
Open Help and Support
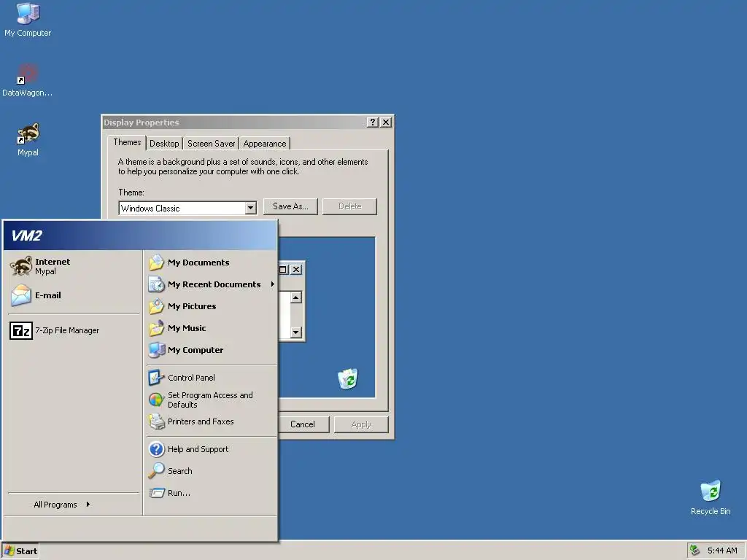pyautogui.click(x=212, y=449)
